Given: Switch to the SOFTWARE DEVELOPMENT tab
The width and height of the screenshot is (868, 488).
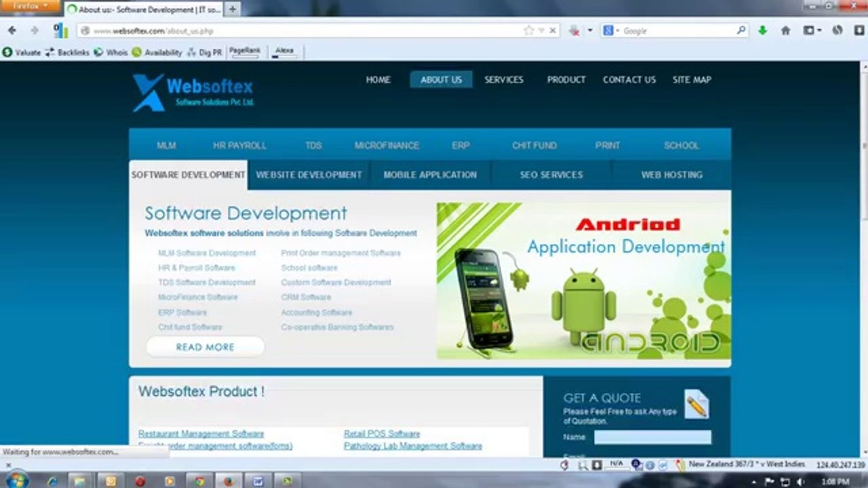Looking at the screenshot, I should point(189,174).
